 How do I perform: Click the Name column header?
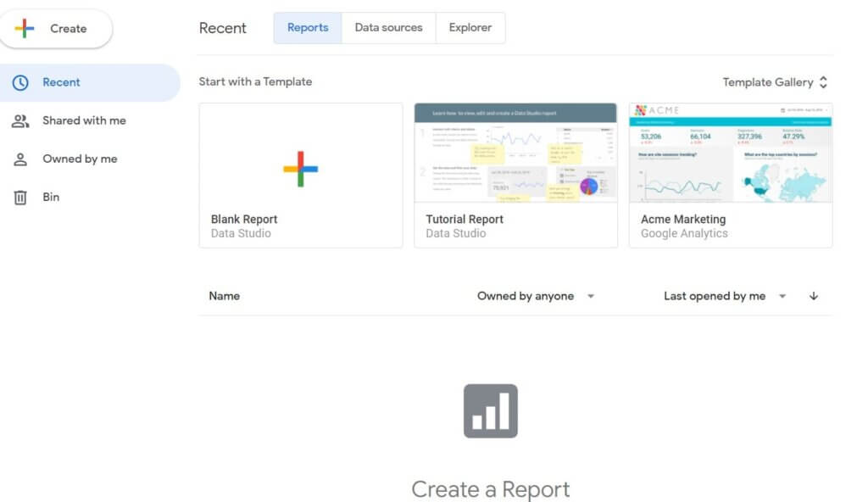tap(224, 296)
